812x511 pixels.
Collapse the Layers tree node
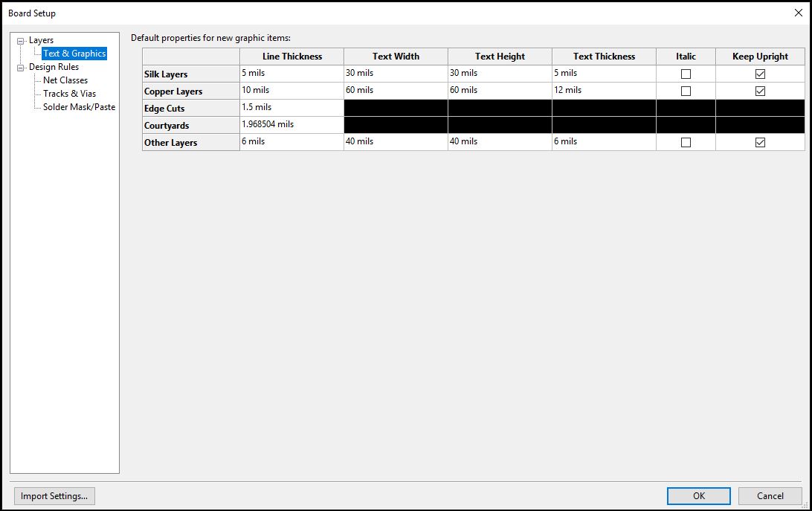click(x=21, y=41)
